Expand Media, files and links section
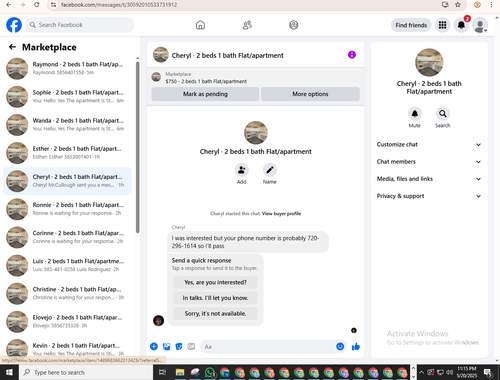 pos(429,179)
